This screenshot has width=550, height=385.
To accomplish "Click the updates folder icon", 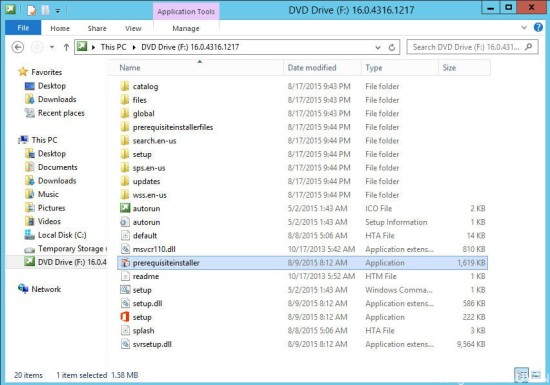I will point(125,181).
